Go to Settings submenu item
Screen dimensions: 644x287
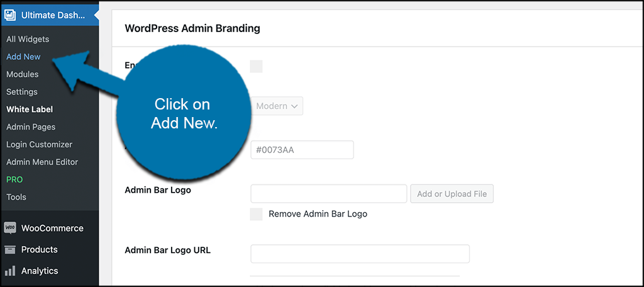[x=22, y=92]
